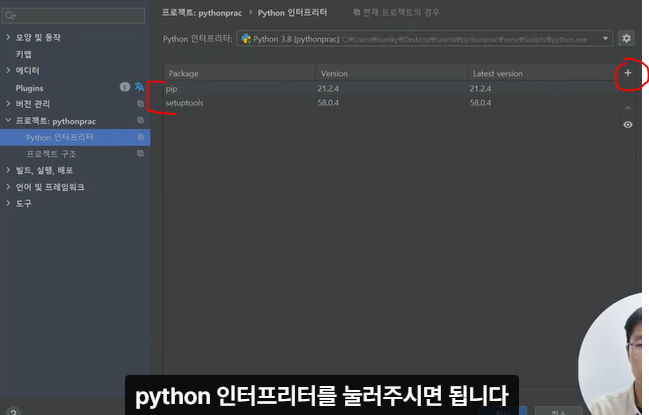Sort by the Package column header
Image resolution: width=649 pixels, height=415 pixels.
click(x=239, y=73)
